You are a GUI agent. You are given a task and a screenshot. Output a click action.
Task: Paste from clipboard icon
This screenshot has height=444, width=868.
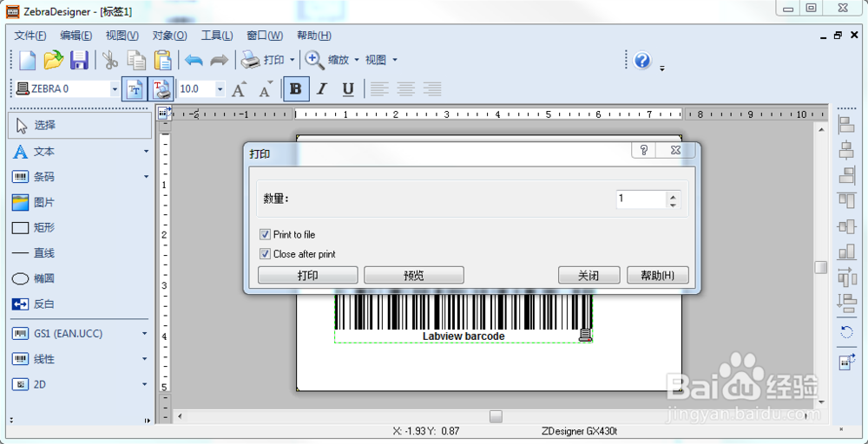pyautogui.click(x=163, y=60)
